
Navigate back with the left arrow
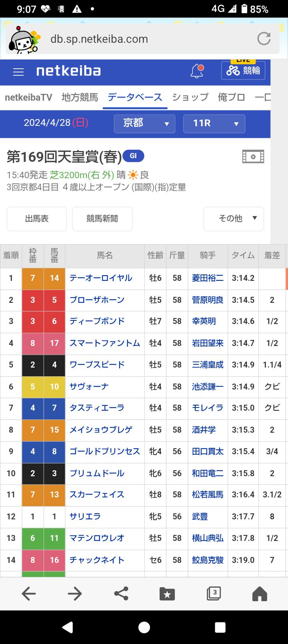click(29, 594)
